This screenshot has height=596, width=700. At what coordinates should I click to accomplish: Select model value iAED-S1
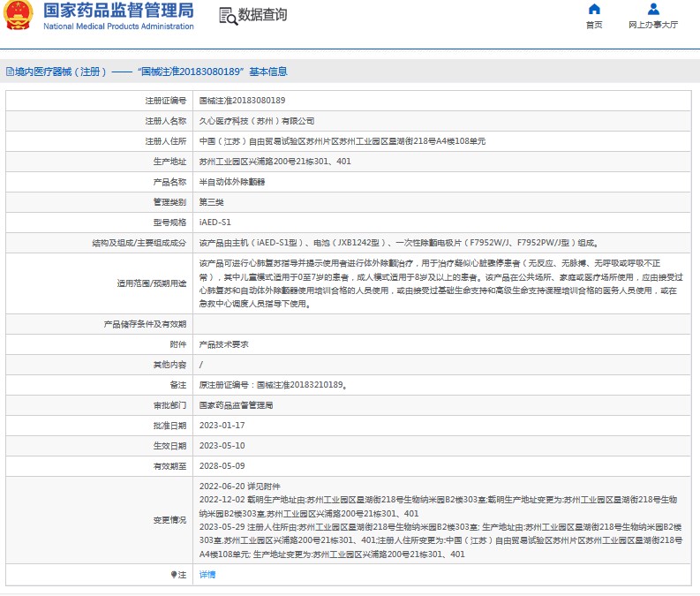215,222
